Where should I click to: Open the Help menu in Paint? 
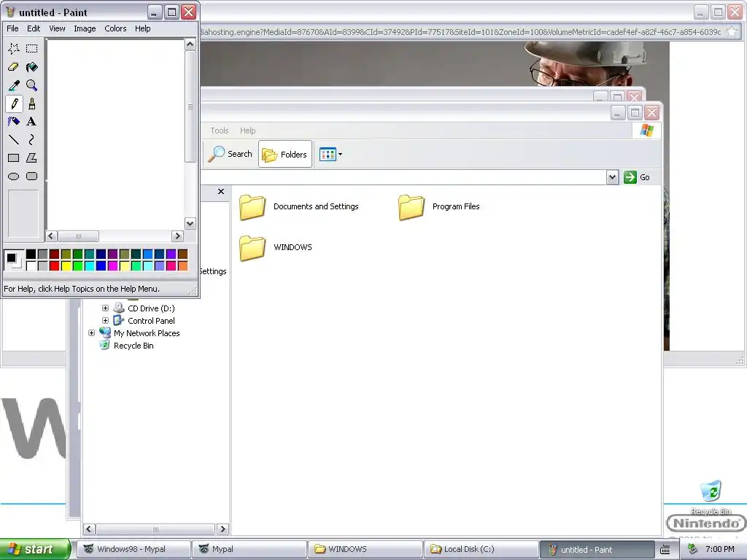click(x=142, y=28)
